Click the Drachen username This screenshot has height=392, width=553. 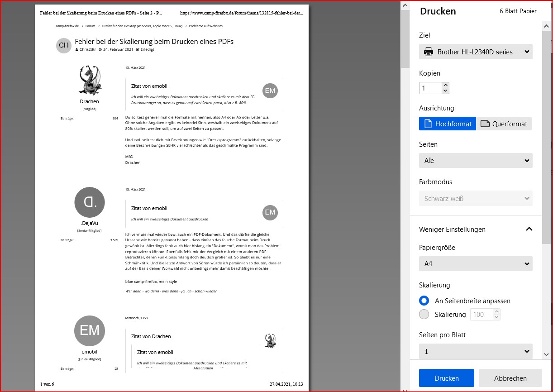[89, 101]
